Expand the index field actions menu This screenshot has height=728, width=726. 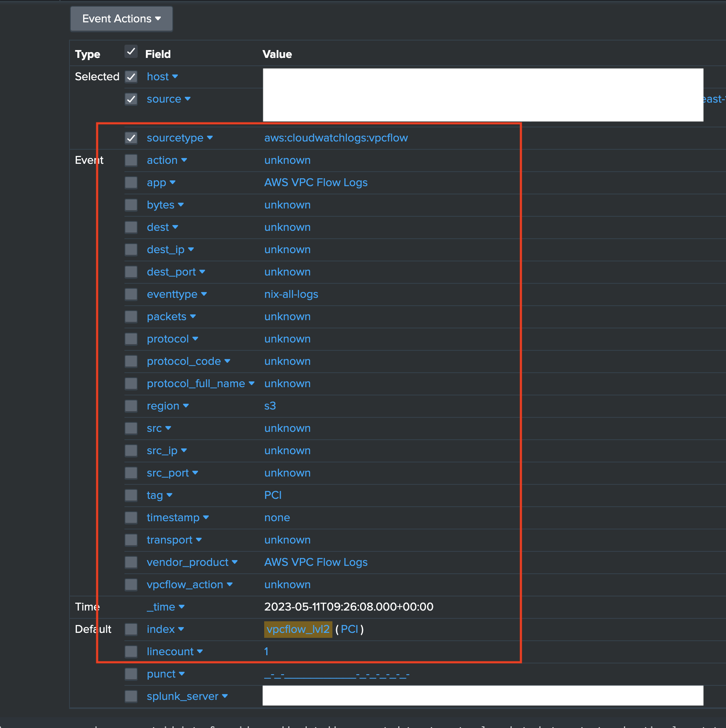tap(181, 630)
